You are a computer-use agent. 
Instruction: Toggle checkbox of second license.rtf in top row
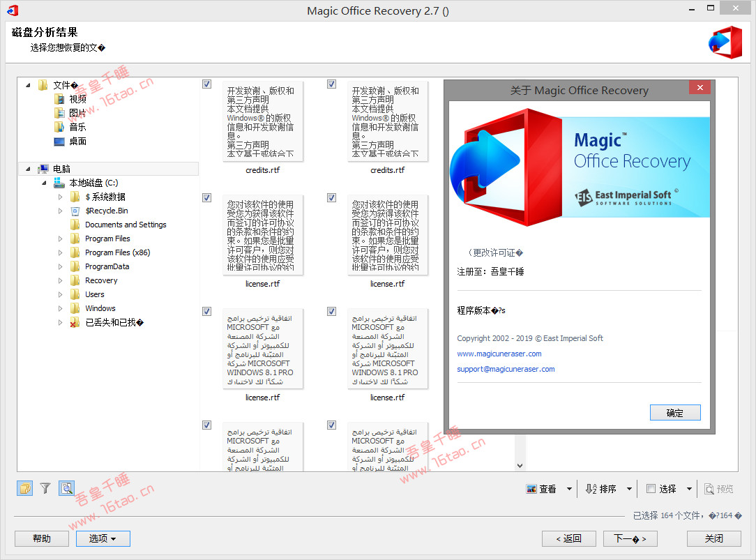click(332, 198)
